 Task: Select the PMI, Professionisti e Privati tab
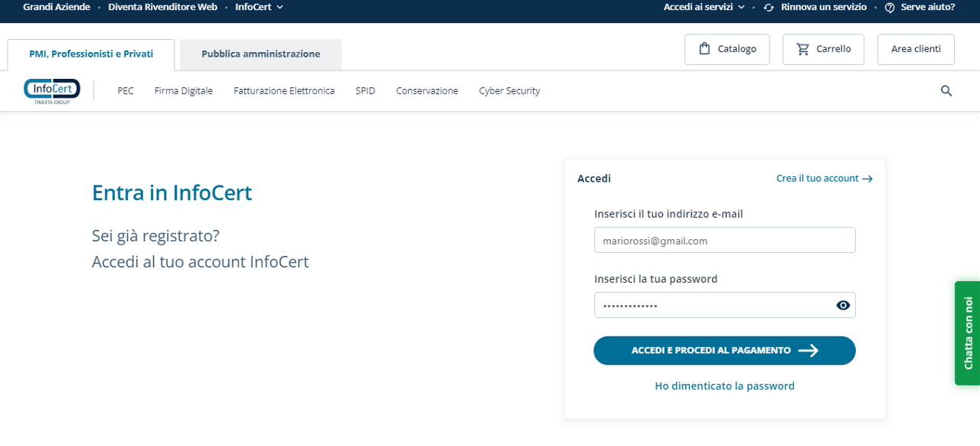pyautogui.click(x=91, y=54)
